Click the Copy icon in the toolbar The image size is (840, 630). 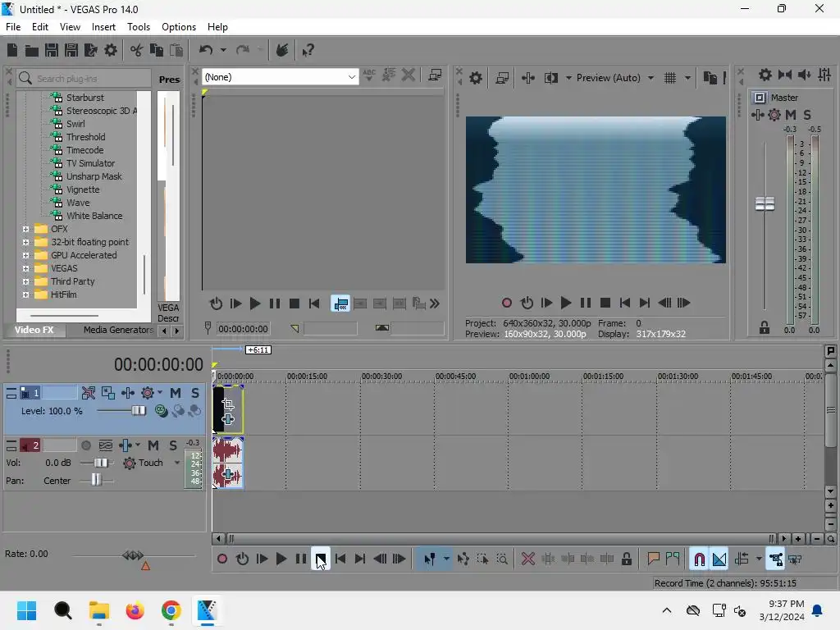tap(157, 50)
